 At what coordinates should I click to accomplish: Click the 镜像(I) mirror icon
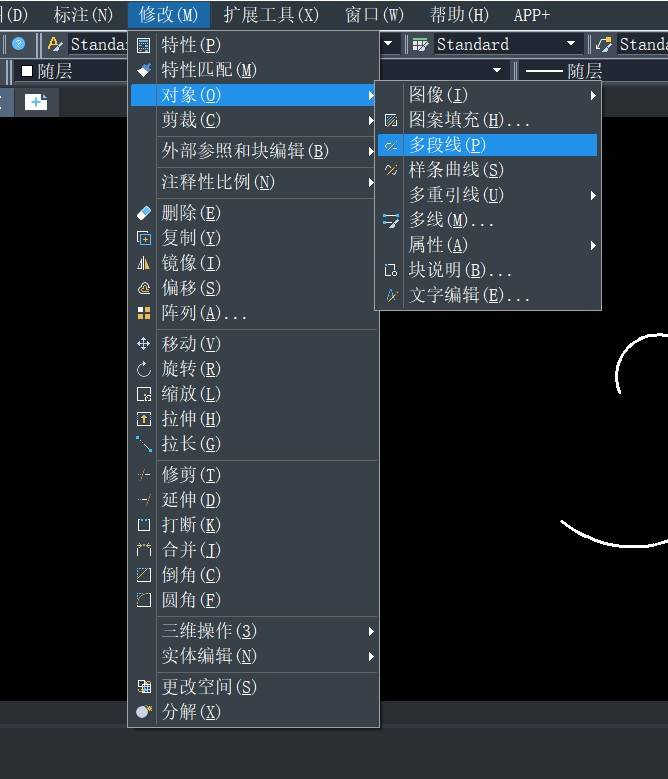click(144, 263)
